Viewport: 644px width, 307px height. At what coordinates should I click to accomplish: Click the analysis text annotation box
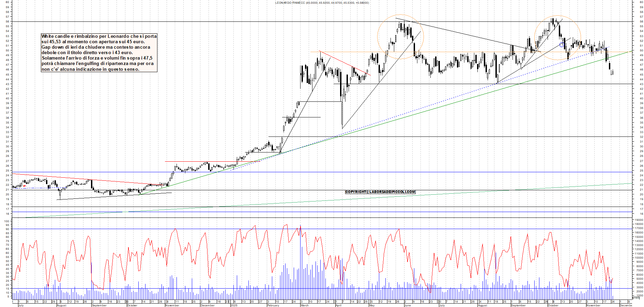[x=99, y=53]
